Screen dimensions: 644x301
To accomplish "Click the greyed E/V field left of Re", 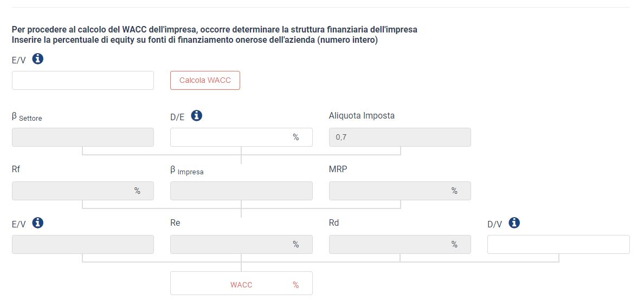I will (x=83, y=244).
